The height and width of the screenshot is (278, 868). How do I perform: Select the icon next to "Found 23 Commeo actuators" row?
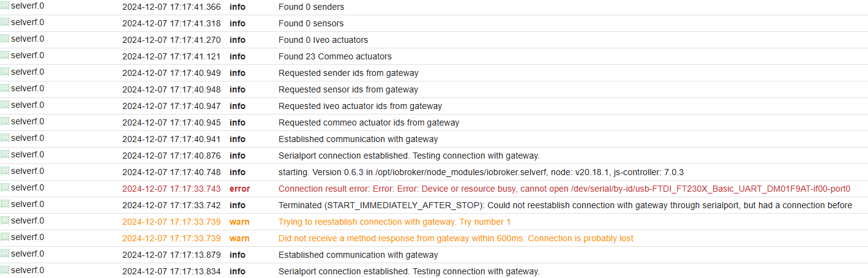(5, 56)
